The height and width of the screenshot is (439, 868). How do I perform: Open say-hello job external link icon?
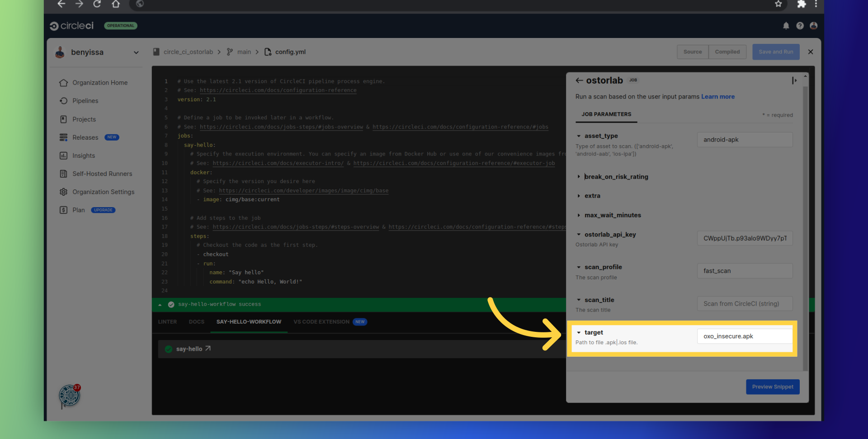(x=208, y=349)
